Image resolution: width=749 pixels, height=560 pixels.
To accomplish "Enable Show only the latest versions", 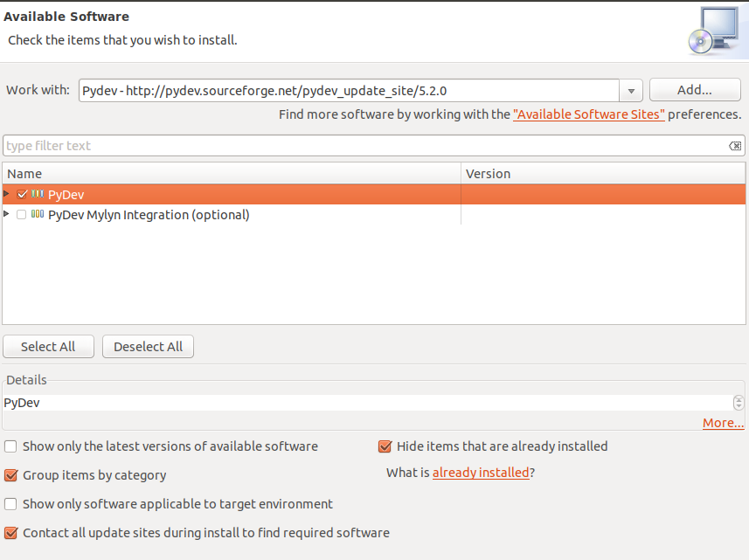I will click(x=11, y=446).
